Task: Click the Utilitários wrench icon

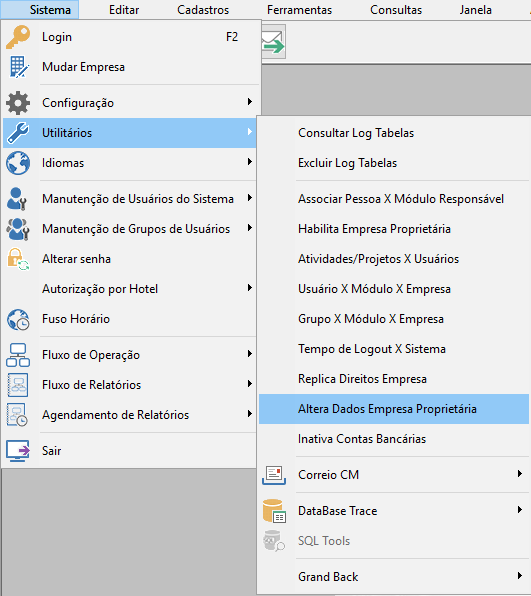Action: pos(18,133)
